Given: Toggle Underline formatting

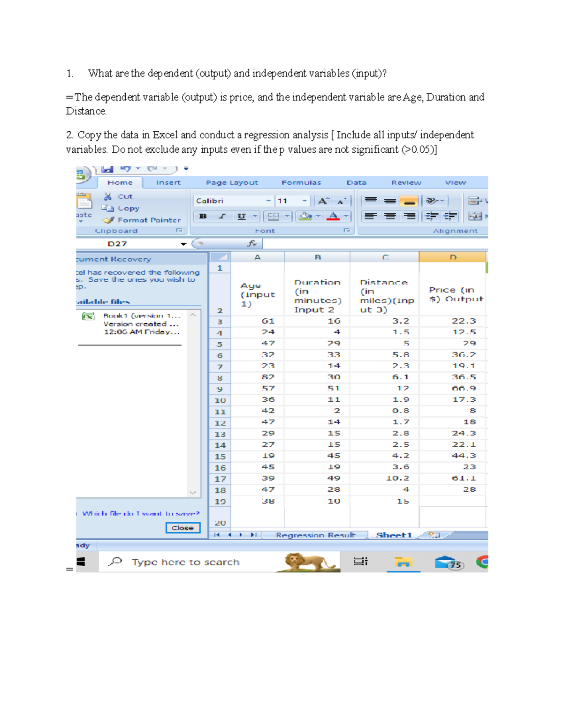Looking at the screenshot, I should (x=241, y=216).
